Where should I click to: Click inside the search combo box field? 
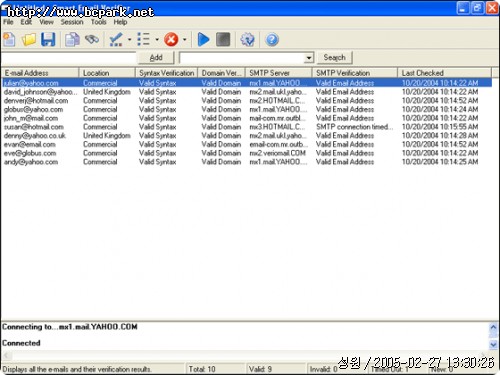pos(242,58)
